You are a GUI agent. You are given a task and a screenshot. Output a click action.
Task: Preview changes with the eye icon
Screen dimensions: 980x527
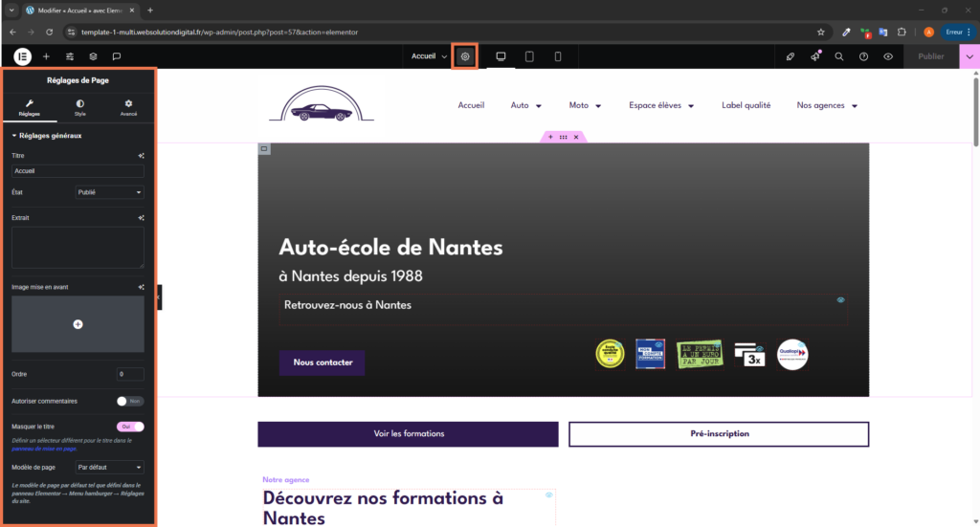pyautogui.click(x=888, y=56)
